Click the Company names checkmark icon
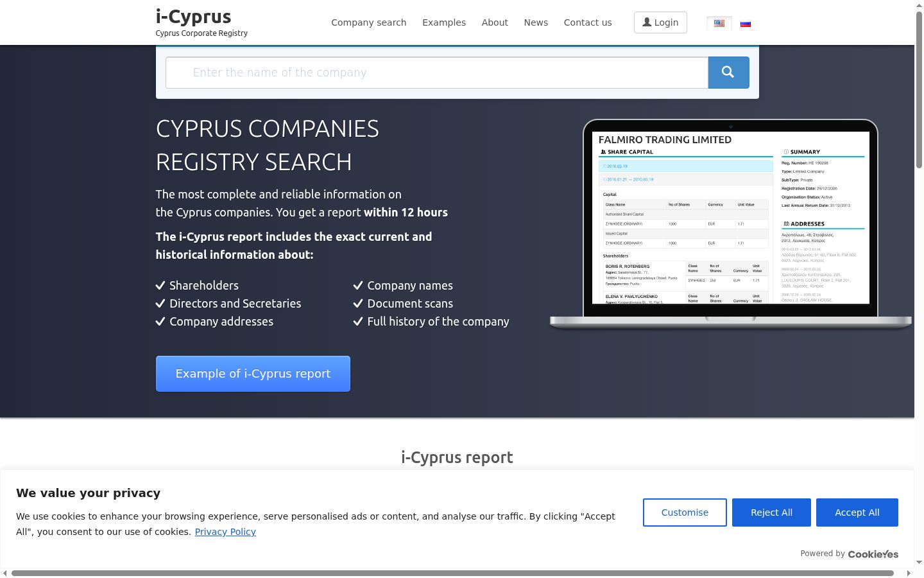This screenshot has height=578, width=924. click(x=358, y=286)
